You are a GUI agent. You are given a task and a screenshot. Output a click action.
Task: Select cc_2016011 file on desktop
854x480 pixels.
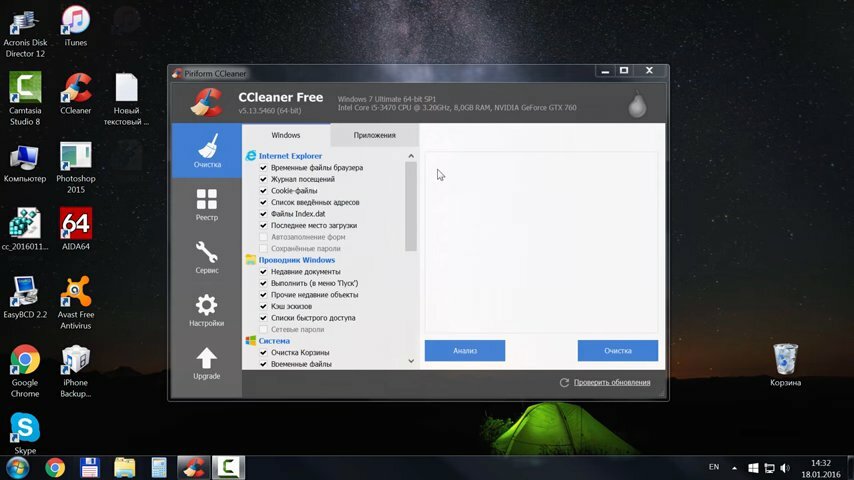pos(25,229)
